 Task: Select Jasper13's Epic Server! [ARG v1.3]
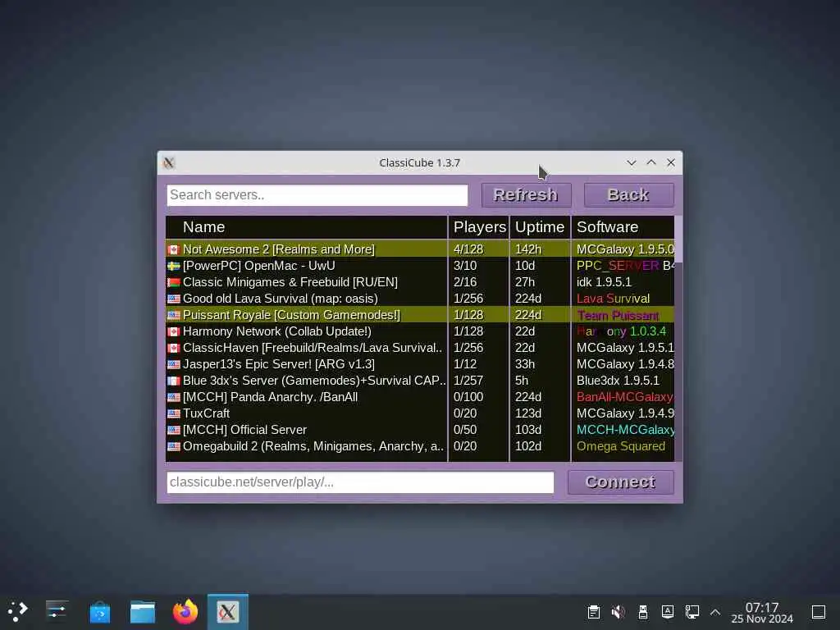point(420,364)
